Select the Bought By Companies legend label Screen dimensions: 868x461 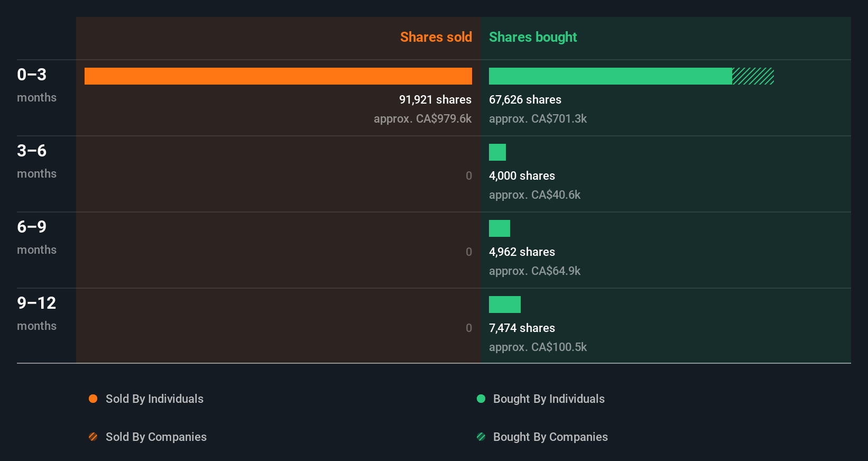point(550,437)
